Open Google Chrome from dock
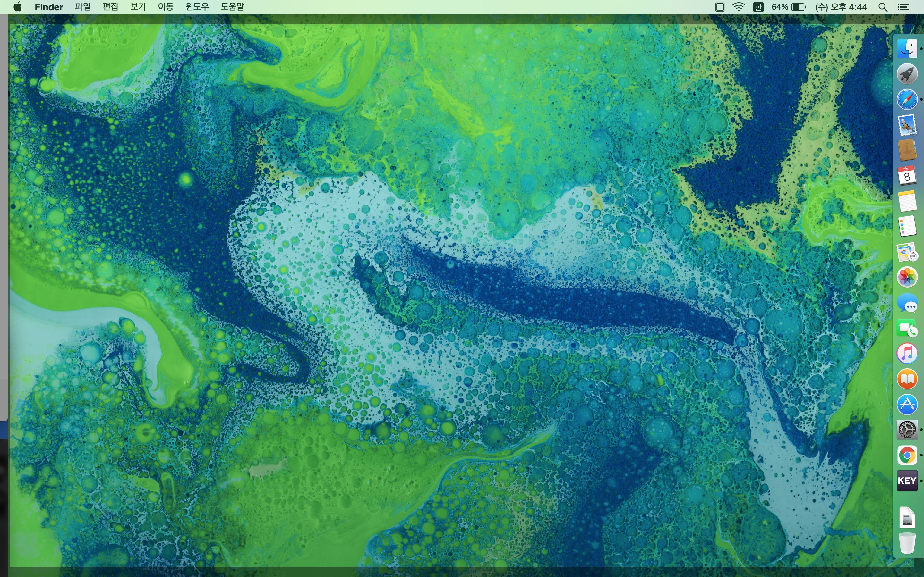The image size is (924, 577). (x=907, y=455)
